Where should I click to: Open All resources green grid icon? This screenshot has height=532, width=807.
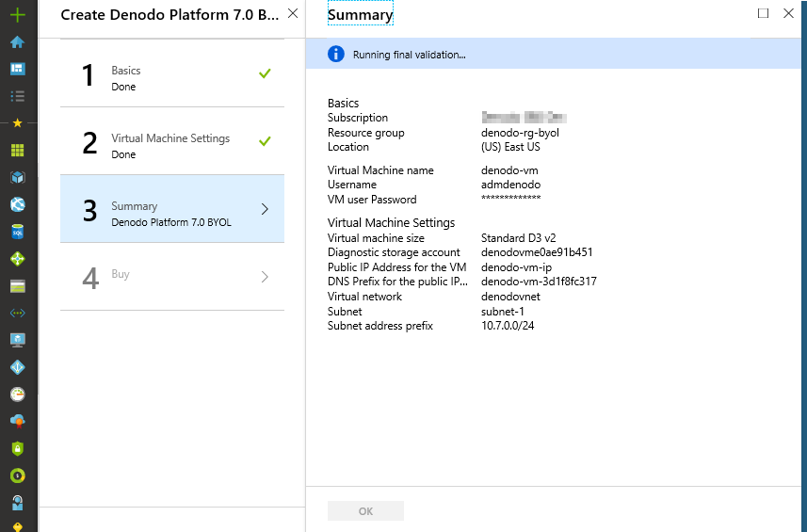(x=18, y=151)
